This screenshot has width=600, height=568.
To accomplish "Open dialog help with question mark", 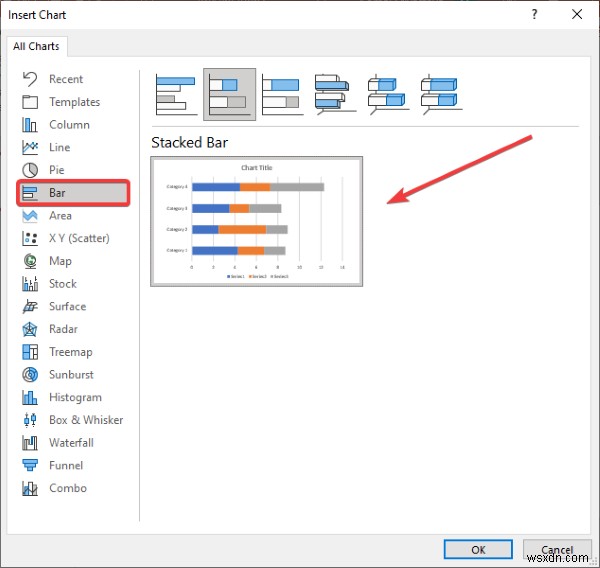I will click(534, 15).
